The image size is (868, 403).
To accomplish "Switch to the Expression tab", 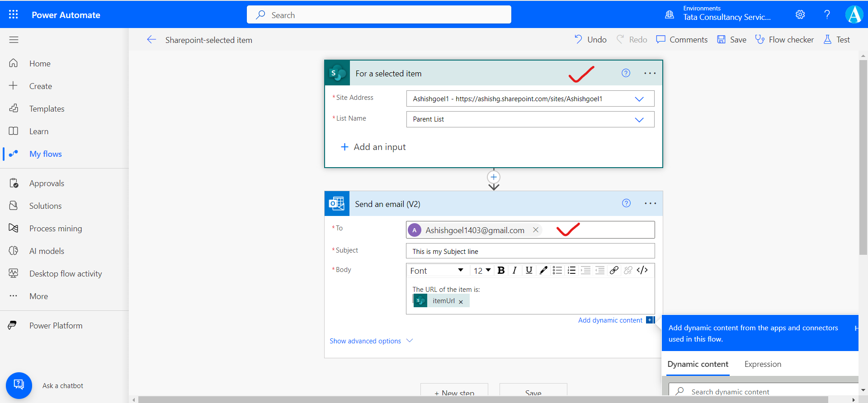I will pos(763,364).
